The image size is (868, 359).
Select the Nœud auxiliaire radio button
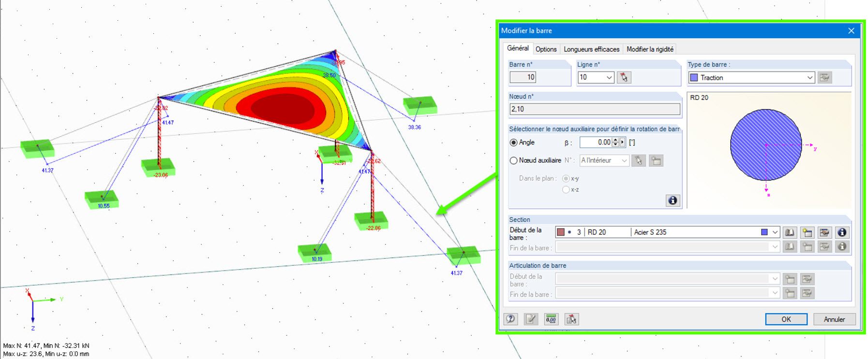[514, 160]
